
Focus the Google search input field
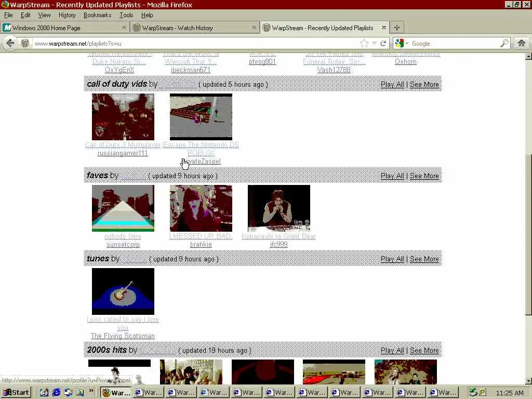(x=455, y=44)
